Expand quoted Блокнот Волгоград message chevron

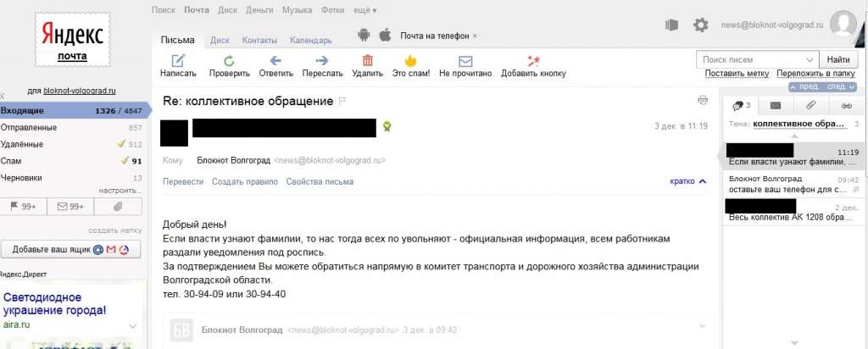pyautogui.click(x=703, y=325)
